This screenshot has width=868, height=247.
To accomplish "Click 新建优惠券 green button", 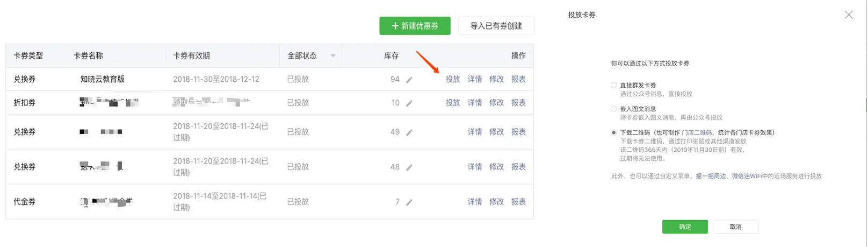I will [x=415, y=26].
